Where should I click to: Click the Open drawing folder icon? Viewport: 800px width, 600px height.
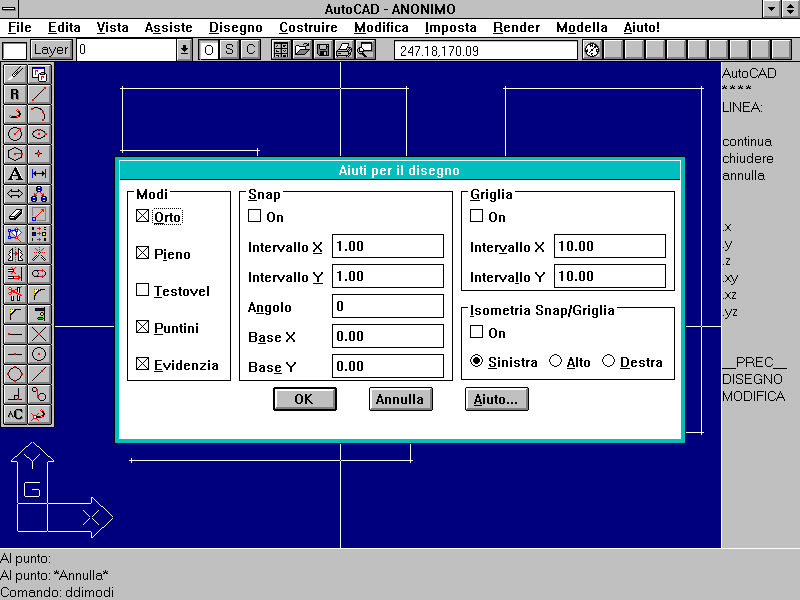[x=302, y=50]
